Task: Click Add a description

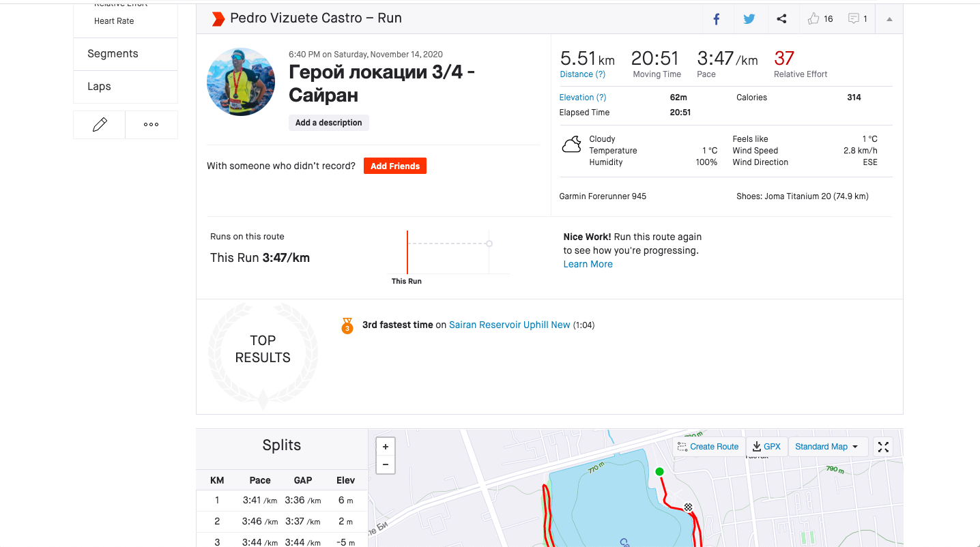Action: click(329, 123)
